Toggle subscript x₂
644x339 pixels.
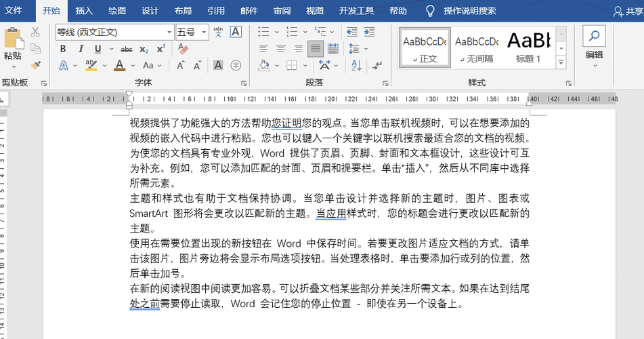pos(144,49)
